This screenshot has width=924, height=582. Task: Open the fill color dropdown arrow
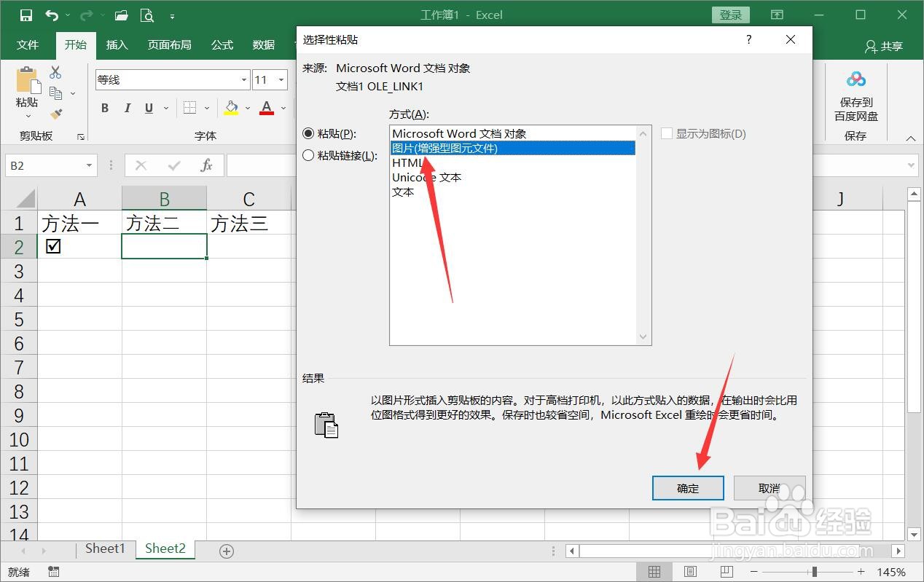(248, 109)
